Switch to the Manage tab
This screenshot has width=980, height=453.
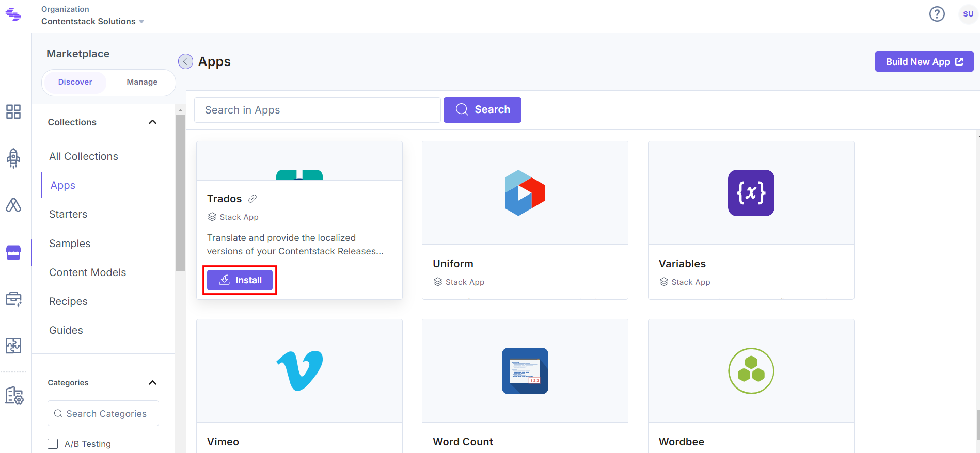point(142,82)
